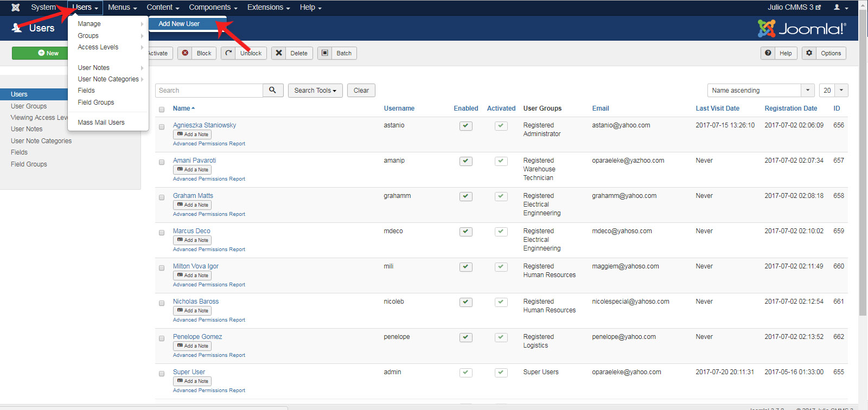Open the Extensions menu
Viewport: 868px width, 410px height.
tap(269, 8)
